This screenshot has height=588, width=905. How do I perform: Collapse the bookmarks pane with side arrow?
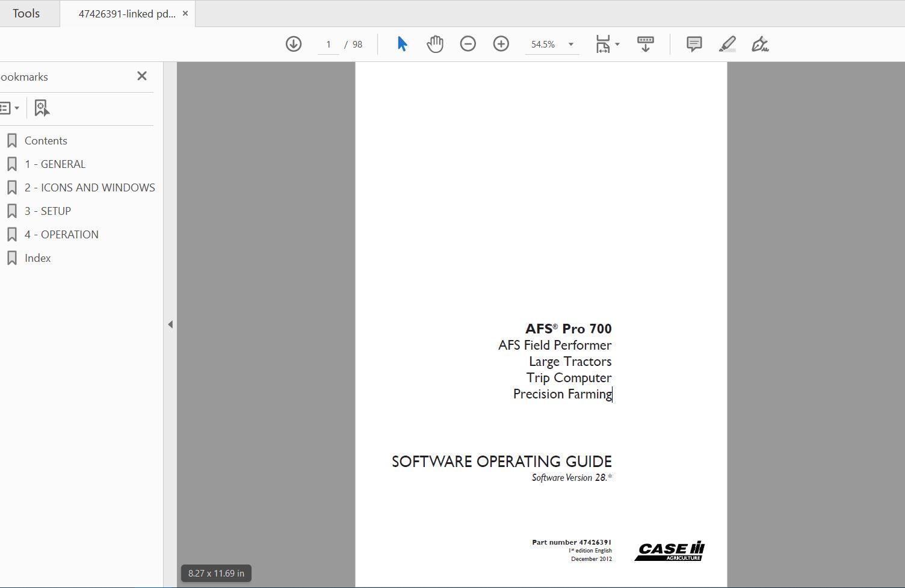(x=170, y=324)
